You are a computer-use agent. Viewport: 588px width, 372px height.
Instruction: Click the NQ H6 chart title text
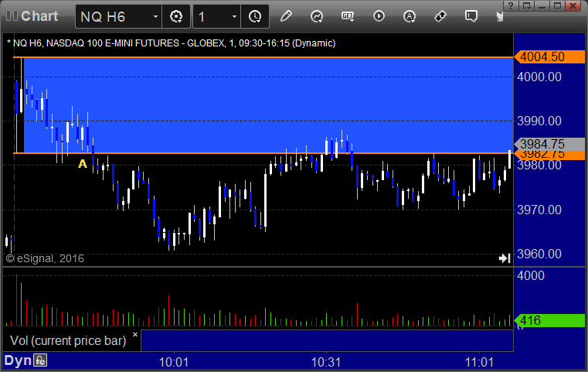pos(172,43)
